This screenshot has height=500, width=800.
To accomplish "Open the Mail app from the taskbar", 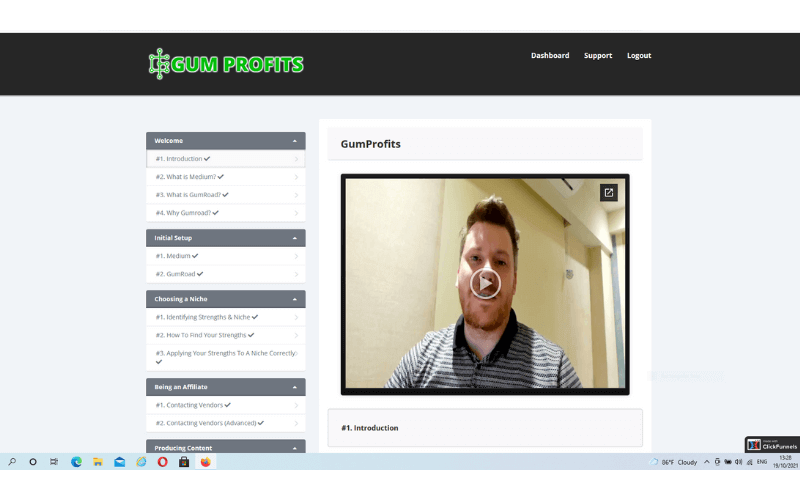I will (119, 462).
